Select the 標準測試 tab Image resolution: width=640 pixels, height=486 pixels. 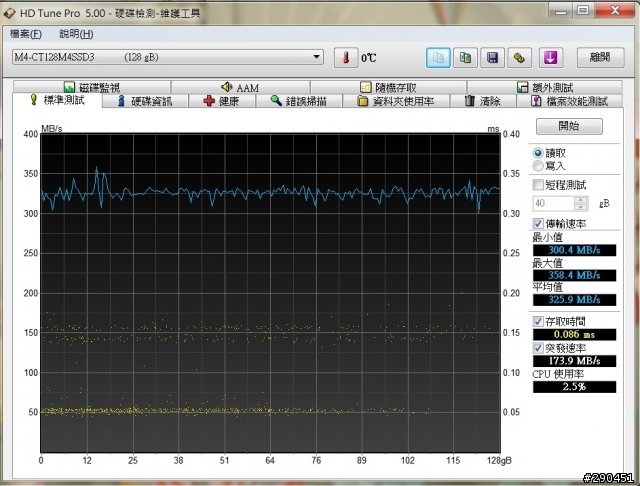pyautogui.click(x=57, y=100)
